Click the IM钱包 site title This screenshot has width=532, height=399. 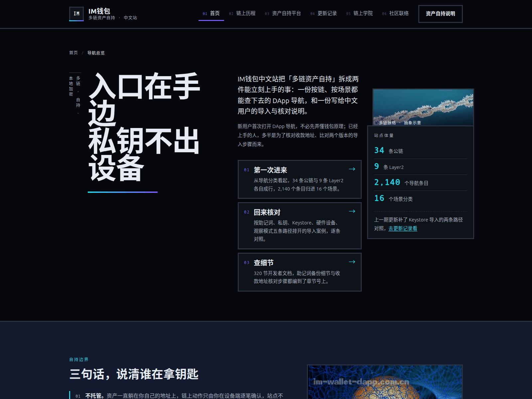(99, 11)
